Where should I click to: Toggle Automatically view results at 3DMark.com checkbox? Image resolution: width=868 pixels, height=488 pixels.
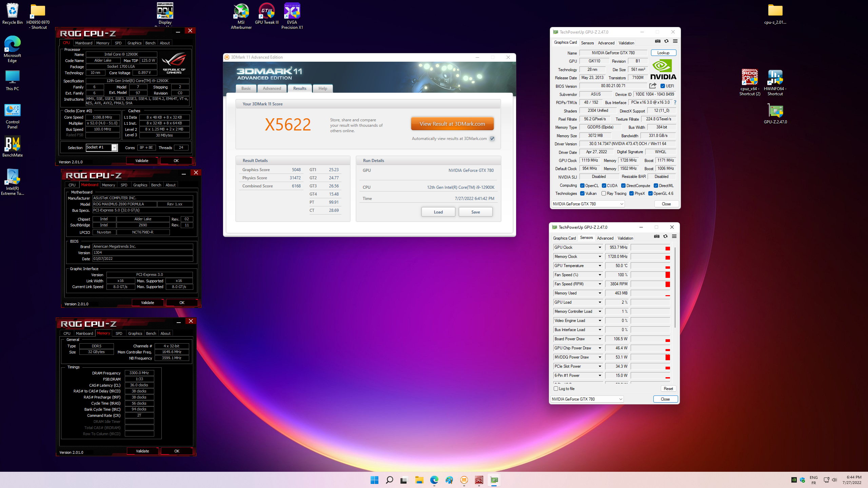point(492,139)
